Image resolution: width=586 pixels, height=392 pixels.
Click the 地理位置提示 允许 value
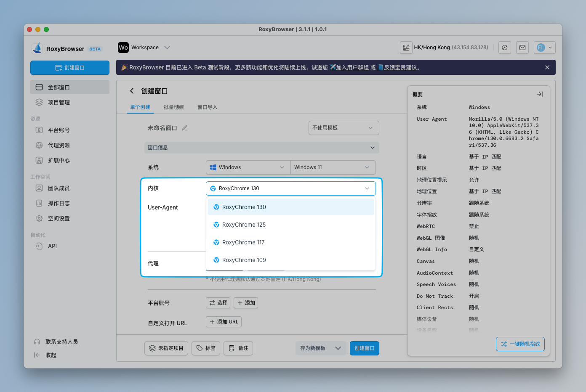474,180
